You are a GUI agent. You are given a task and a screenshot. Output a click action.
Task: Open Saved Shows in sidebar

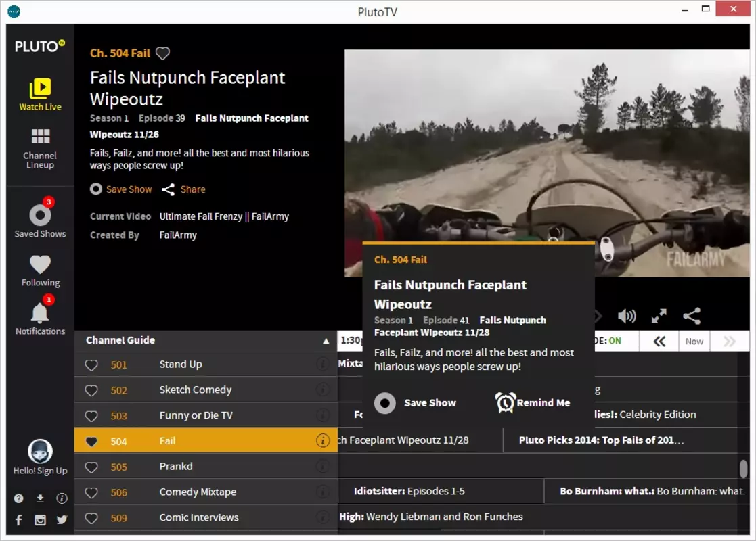[x=40, y=218]
